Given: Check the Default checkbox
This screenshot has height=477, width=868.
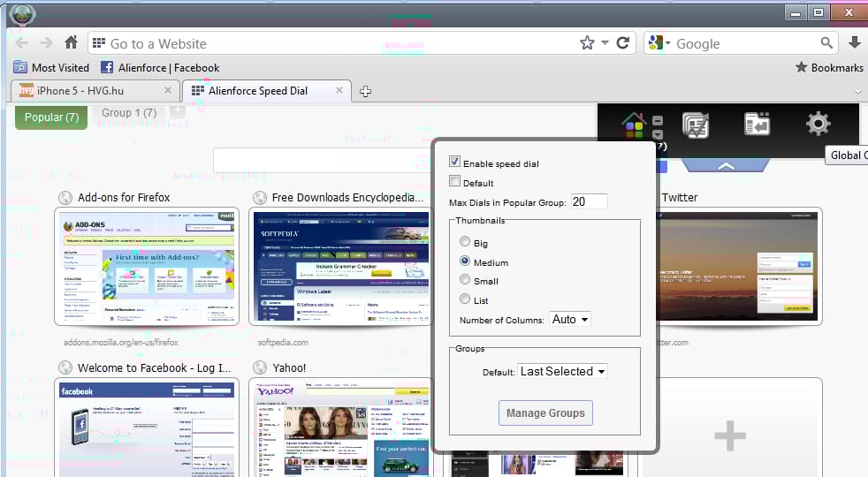Looking at the screenshot, I should coord(454,181).
